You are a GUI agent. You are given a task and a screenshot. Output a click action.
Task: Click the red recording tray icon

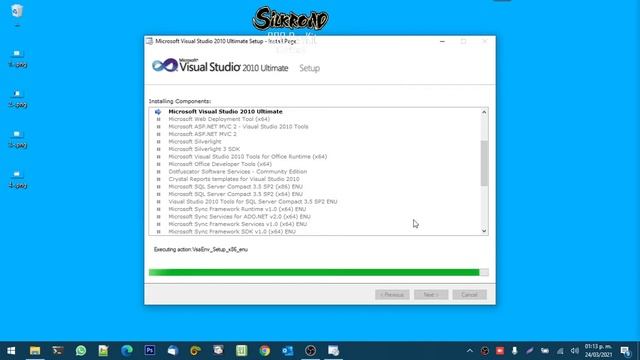coord(500,351)
